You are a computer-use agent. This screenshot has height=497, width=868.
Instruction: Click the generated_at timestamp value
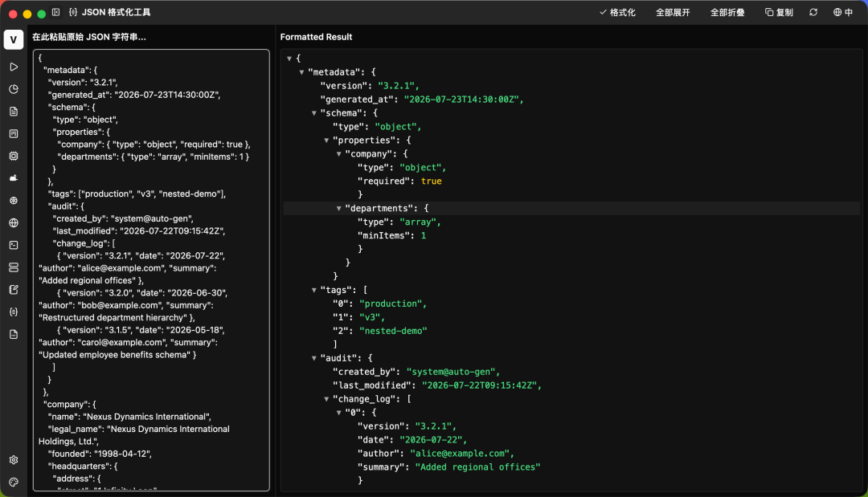pyautogui.click(x=461, y=100)
